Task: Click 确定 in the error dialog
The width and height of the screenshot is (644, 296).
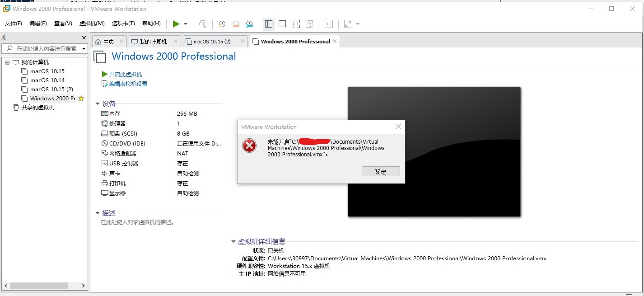Action: (x=381, y=171)
